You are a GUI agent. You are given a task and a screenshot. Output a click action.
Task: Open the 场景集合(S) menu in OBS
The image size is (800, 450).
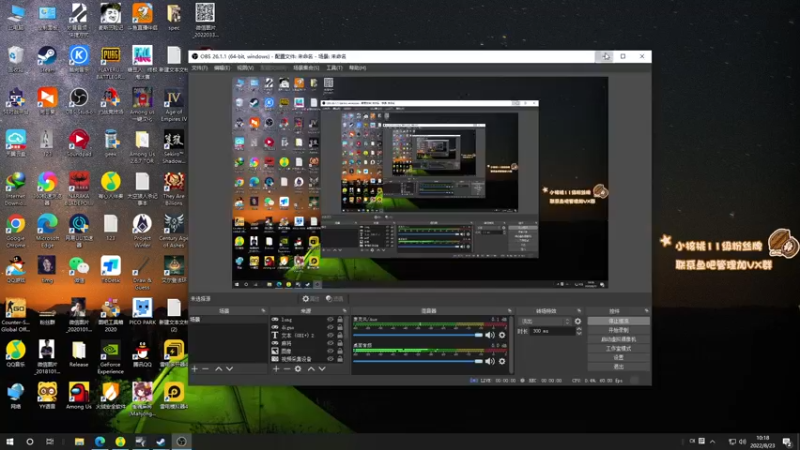click(306, 68)
